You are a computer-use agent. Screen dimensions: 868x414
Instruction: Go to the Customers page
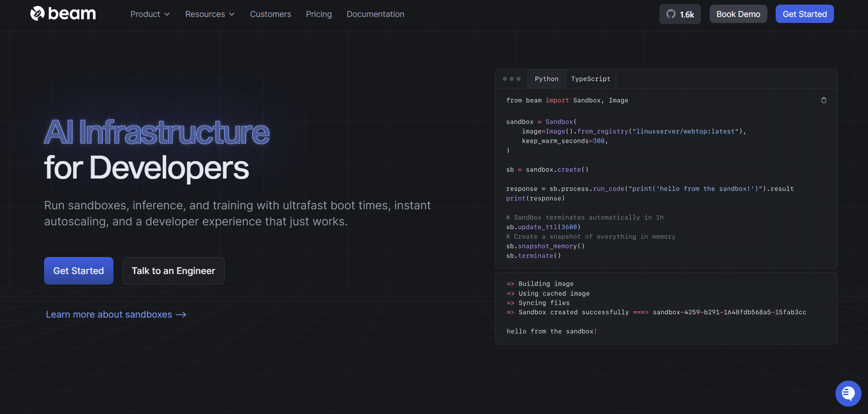click(x=271, y=14)
